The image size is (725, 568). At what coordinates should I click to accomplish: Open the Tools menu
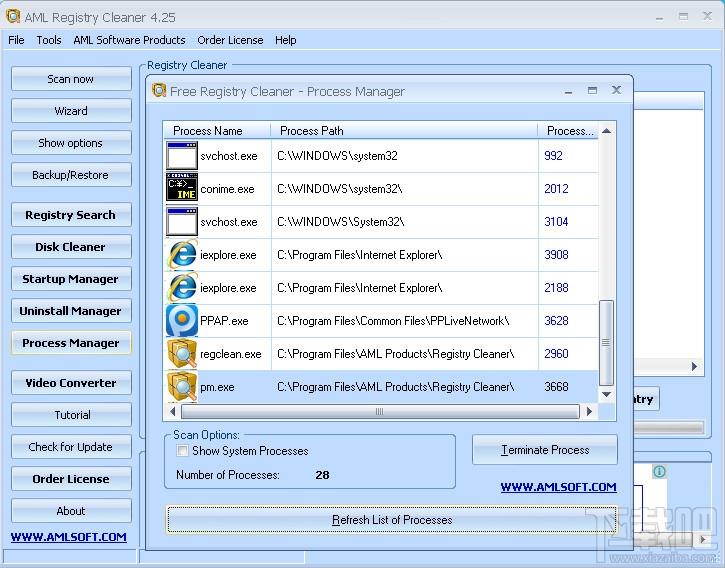(x=49, y=40)
